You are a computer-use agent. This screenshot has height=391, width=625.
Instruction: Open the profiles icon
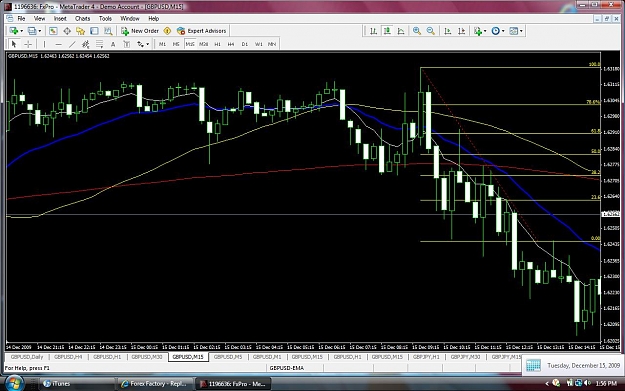[x=32, y=31]
